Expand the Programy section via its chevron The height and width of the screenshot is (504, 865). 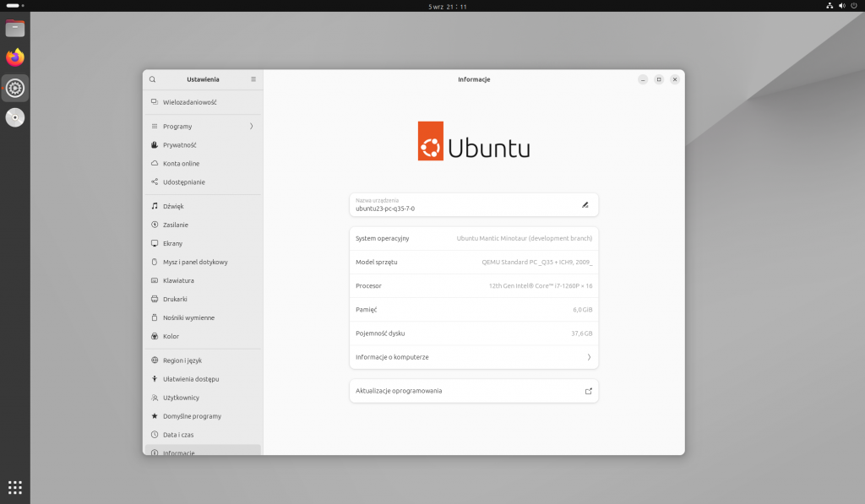tap(251, 126)
